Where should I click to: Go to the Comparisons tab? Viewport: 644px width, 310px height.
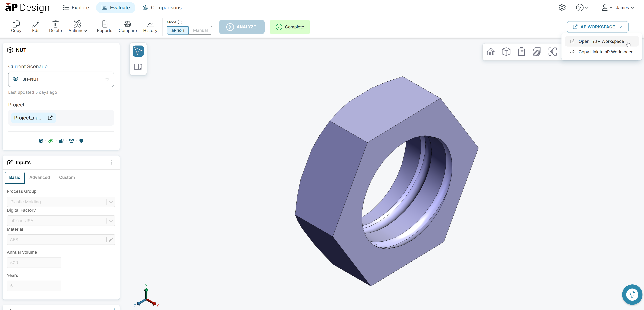pos(162,8)
